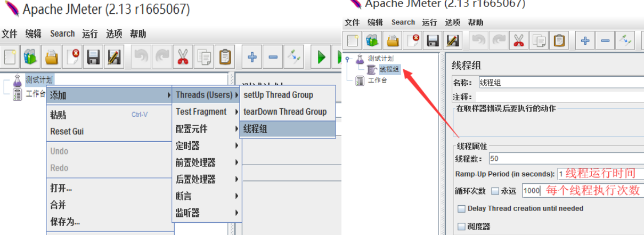Check Delay Thread creation until needed
This screenshot has height=235, width=644.
point(462,209)
